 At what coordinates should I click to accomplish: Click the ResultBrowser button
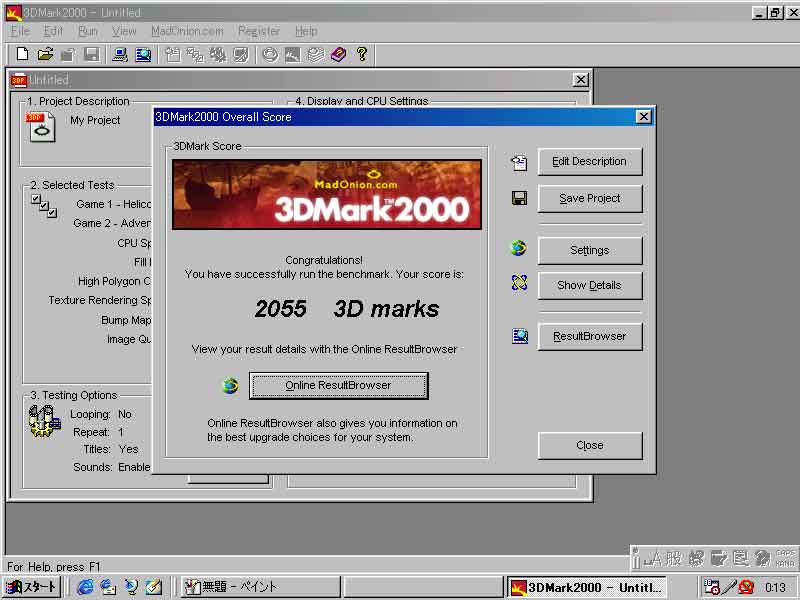tap(590, 336)
